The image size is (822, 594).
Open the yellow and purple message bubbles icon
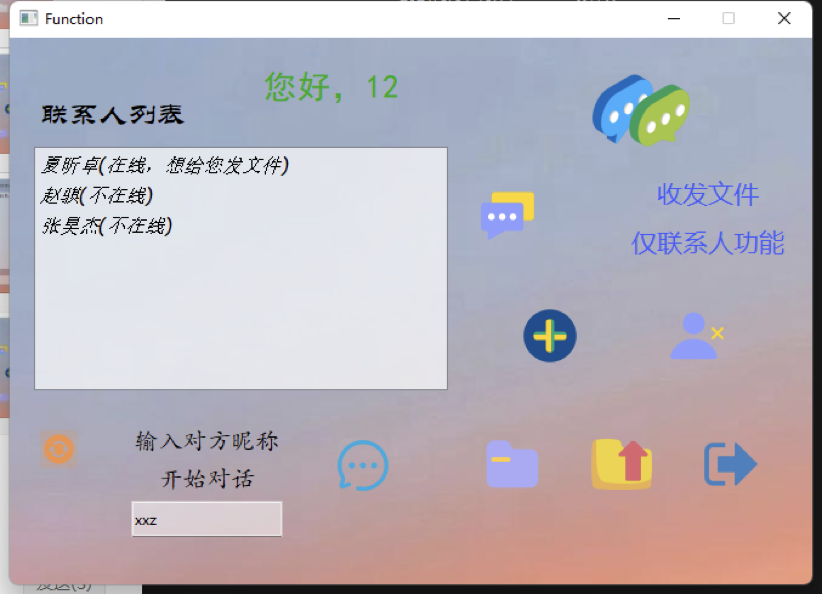507,214
